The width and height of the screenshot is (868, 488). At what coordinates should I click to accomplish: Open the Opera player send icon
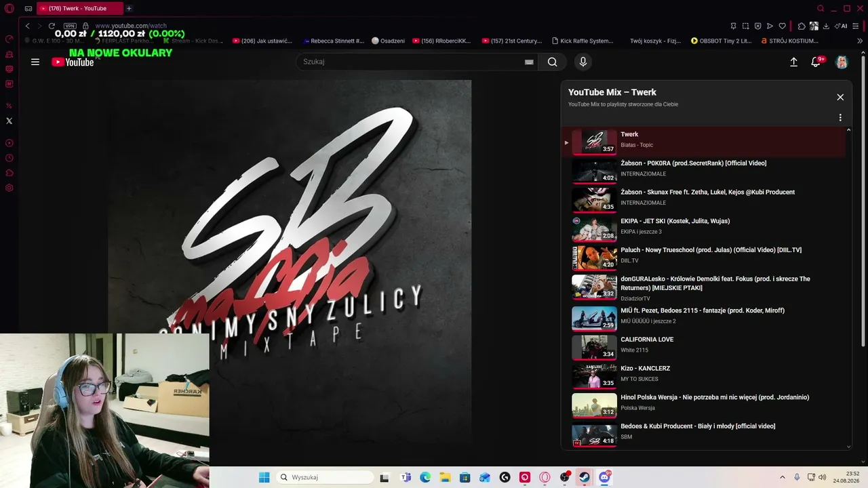click(x=770, y=26)
